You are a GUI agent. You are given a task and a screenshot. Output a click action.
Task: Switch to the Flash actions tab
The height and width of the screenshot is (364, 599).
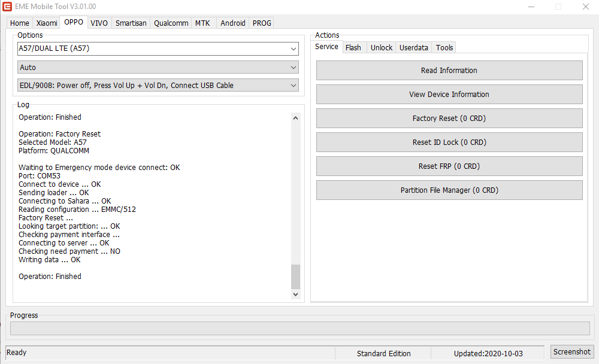click(x=353, y=47)
